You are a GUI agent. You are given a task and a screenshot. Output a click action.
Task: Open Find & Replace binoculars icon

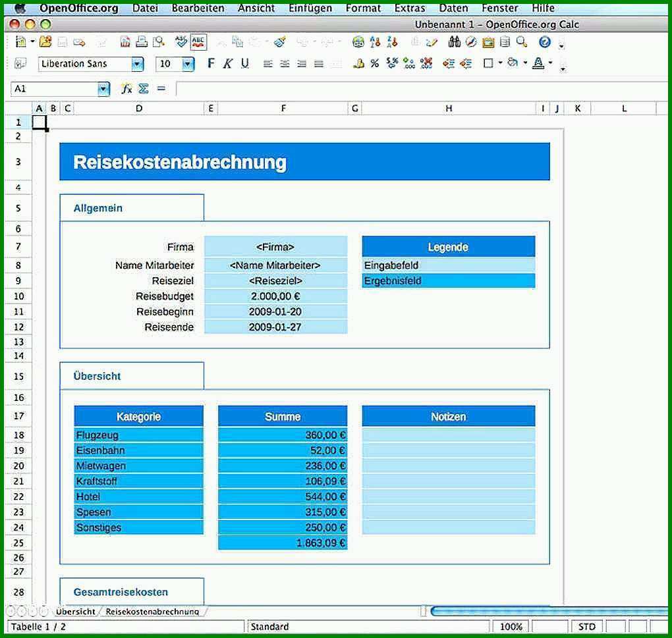tap(455, 41)
